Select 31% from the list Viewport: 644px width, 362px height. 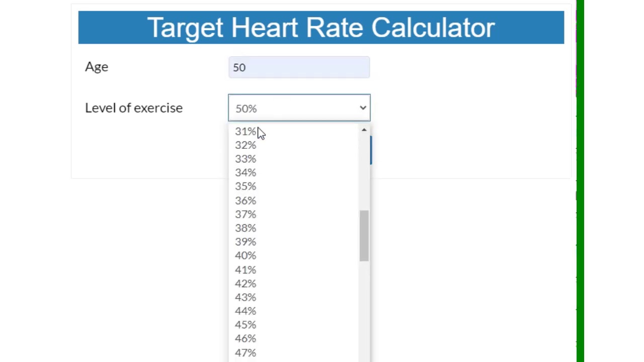point(246,131)
